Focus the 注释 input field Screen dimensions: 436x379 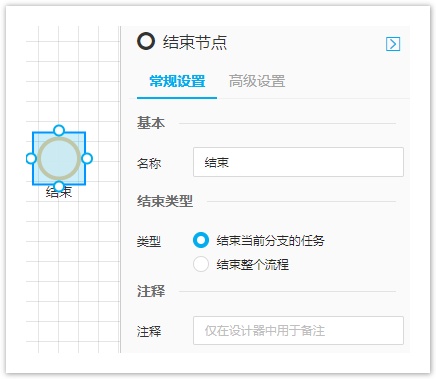298,330
